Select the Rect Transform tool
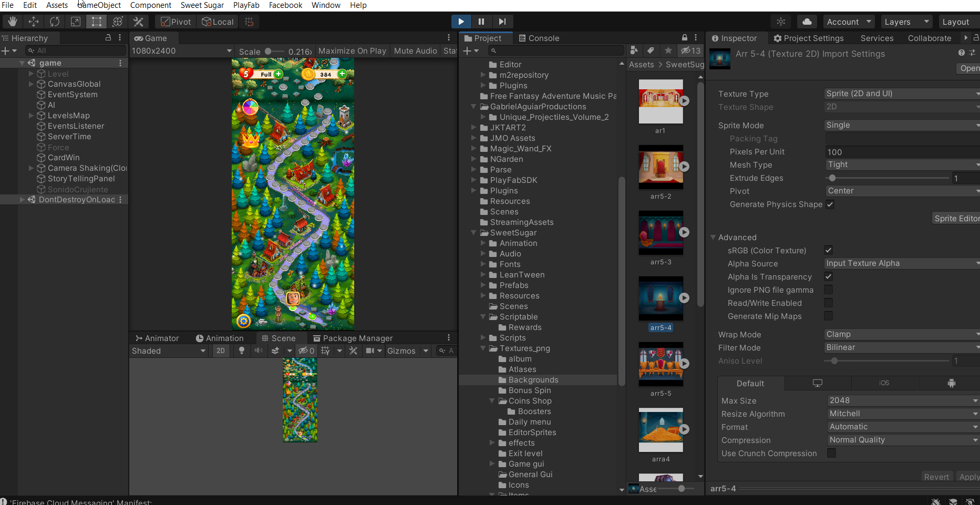This screenshot has height=505, width=980. click(x=97, y=22)
